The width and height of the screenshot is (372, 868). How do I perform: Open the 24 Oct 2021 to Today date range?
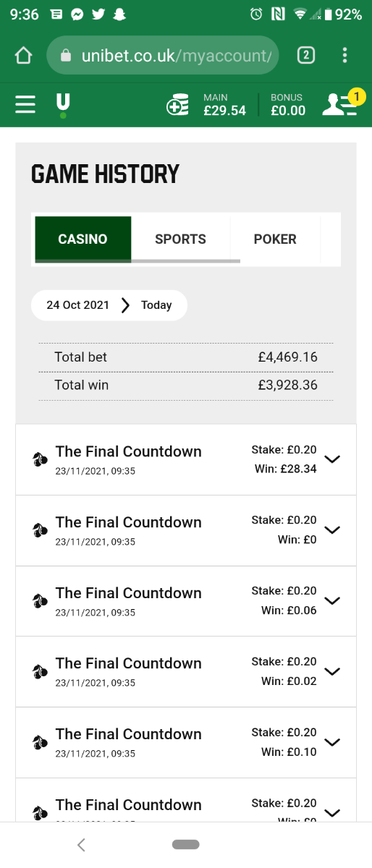point(109,305)
